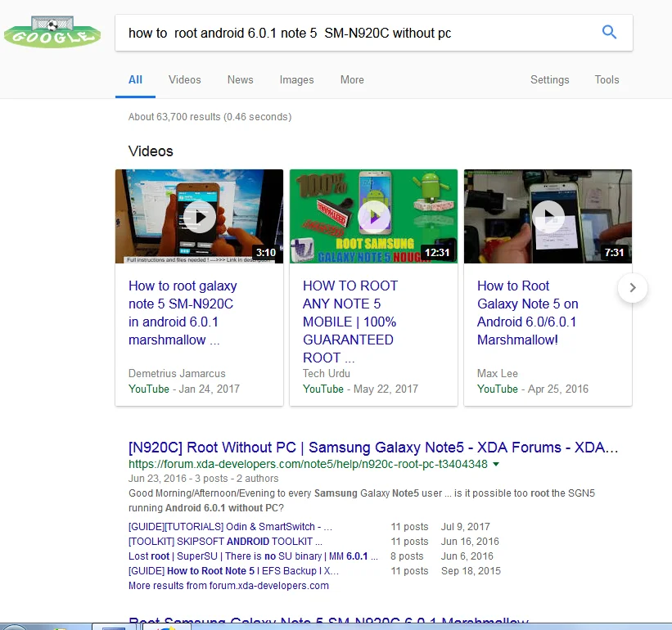The height and width of the screenshot is (630, 672).
Task: Click the blue search magnifier icon
Action: tap(609, 32)
